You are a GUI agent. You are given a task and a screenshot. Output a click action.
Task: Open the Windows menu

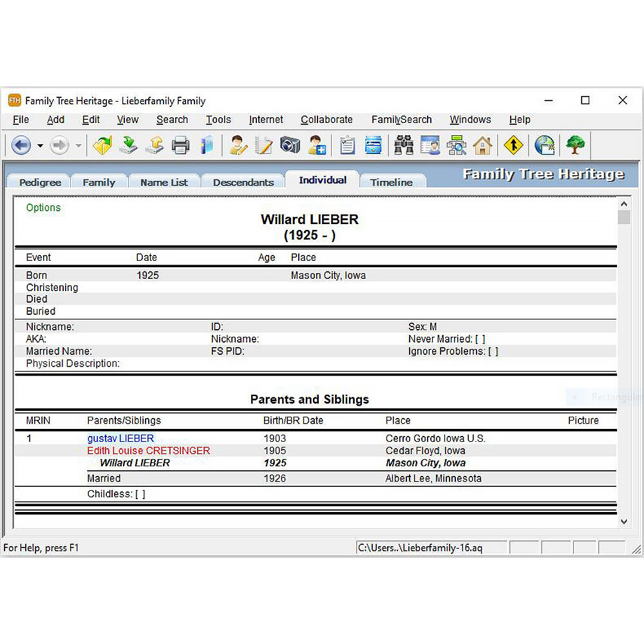coord(470,120)
